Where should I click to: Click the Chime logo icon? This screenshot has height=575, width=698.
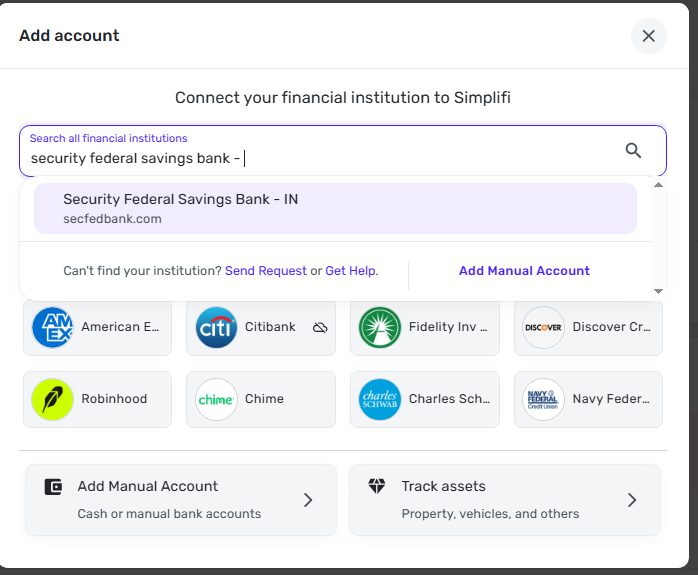point(216,399)
